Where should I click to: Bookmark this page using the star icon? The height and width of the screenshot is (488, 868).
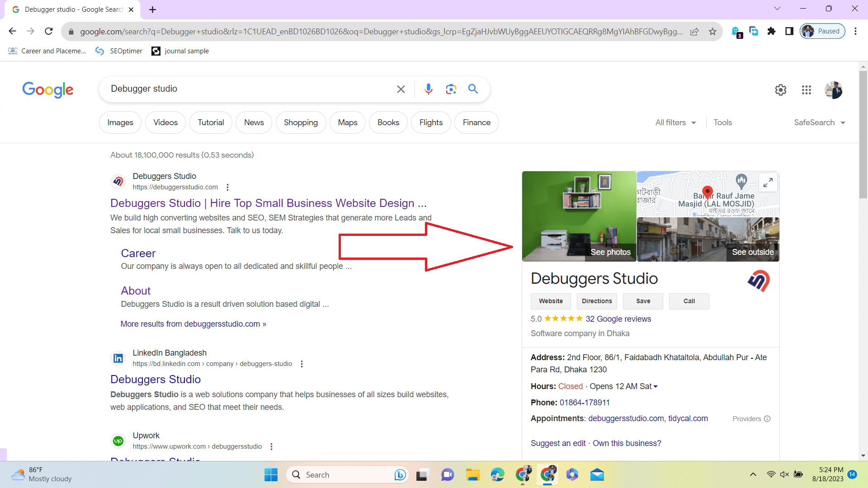coord(713,31)
